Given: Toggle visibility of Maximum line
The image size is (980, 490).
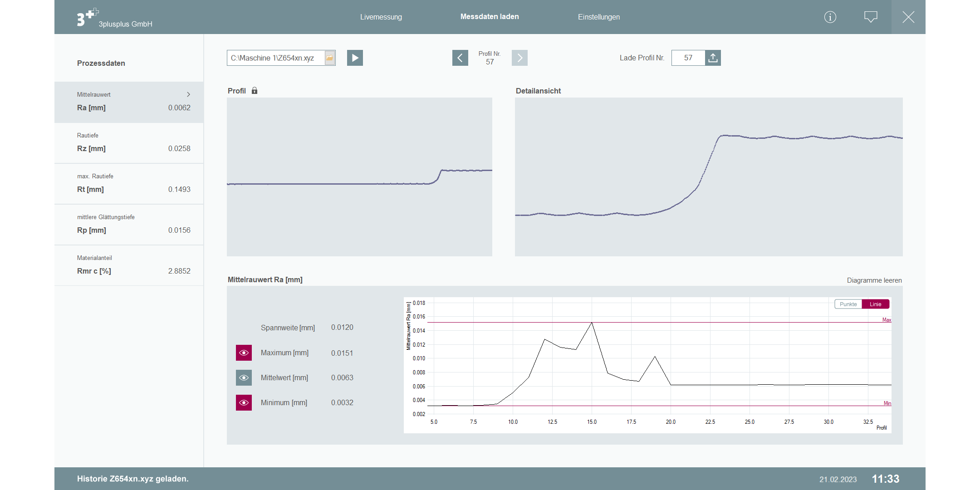Looking at the screenshot, I should click(x=244, y=353).
